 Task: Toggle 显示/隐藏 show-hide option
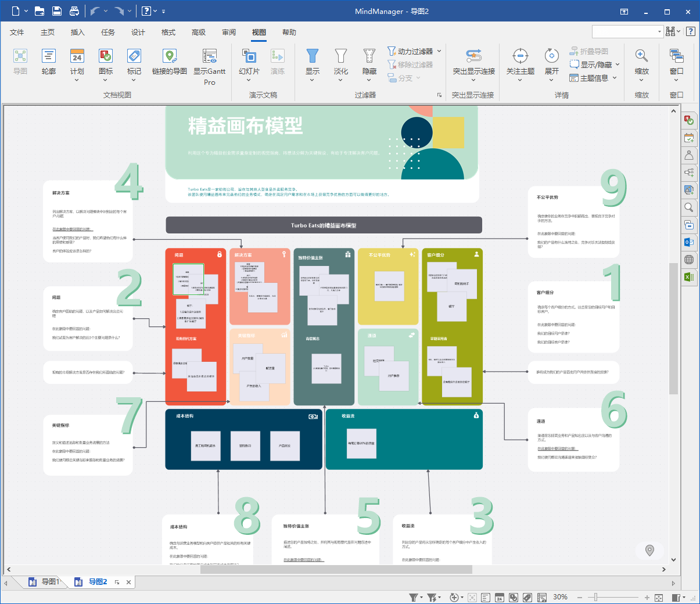pos(594,64)
